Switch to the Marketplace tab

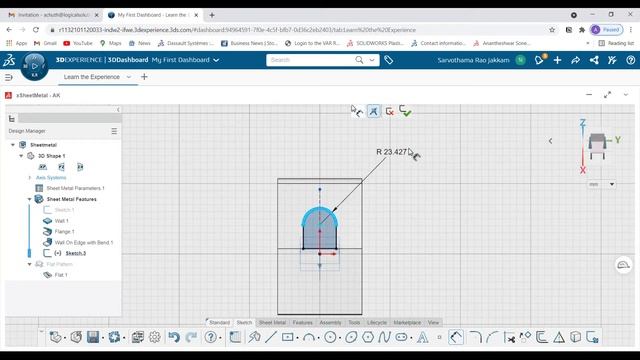coord(407,322)
